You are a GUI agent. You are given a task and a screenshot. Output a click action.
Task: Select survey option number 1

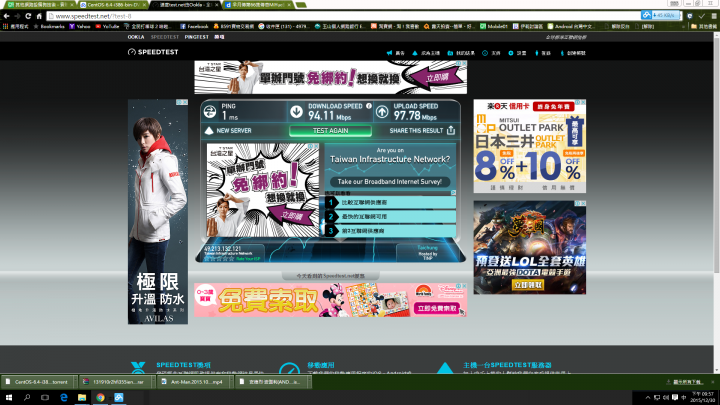[x=390, y=202]
